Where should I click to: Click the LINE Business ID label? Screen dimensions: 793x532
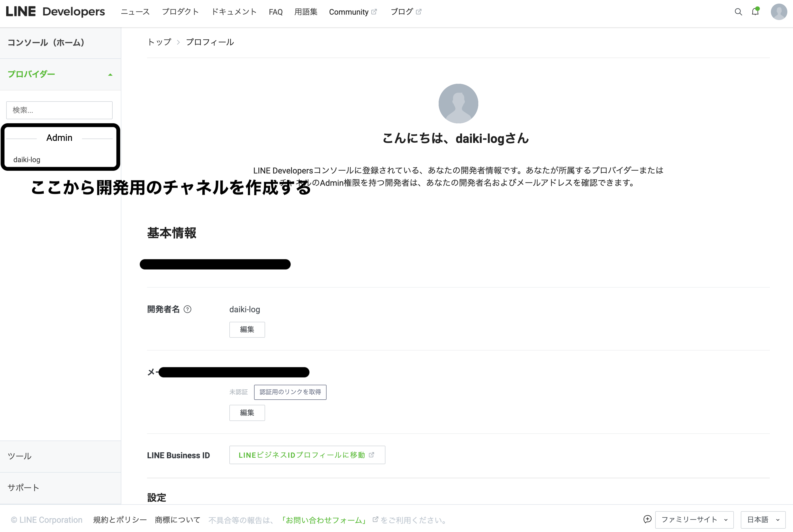[x=178, y=455]
